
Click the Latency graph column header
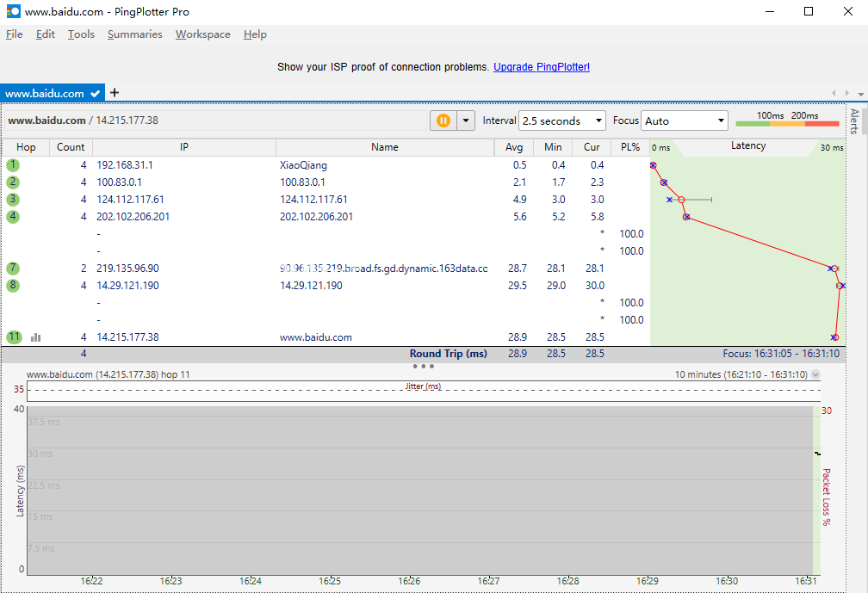(747, 146)
